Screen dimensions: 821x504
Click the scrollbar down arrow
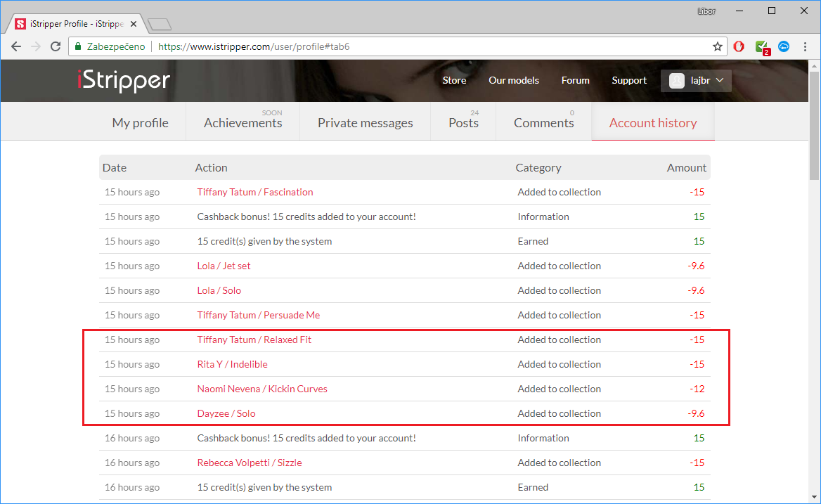814,497
